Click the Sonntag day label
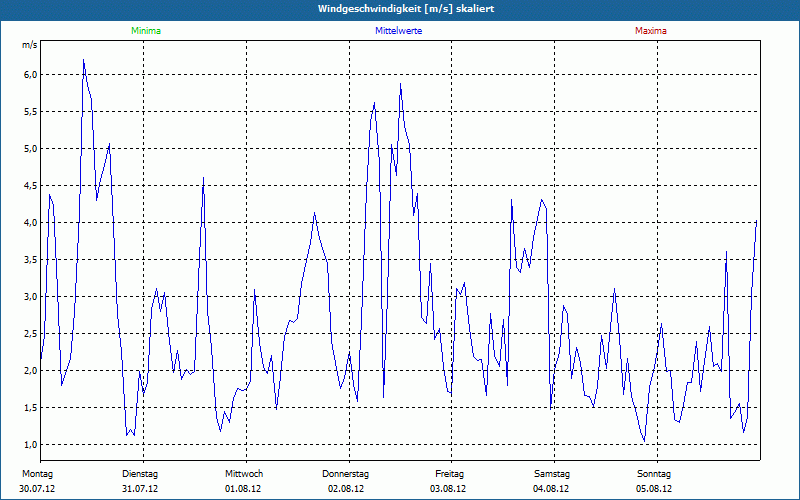The height and width of the screenshot is (500, 800). [654, 474]
